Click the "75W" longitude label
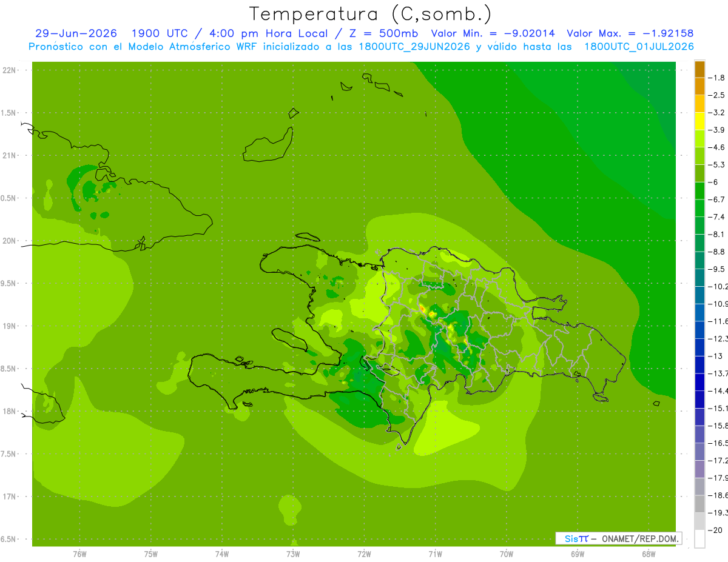 151,554
